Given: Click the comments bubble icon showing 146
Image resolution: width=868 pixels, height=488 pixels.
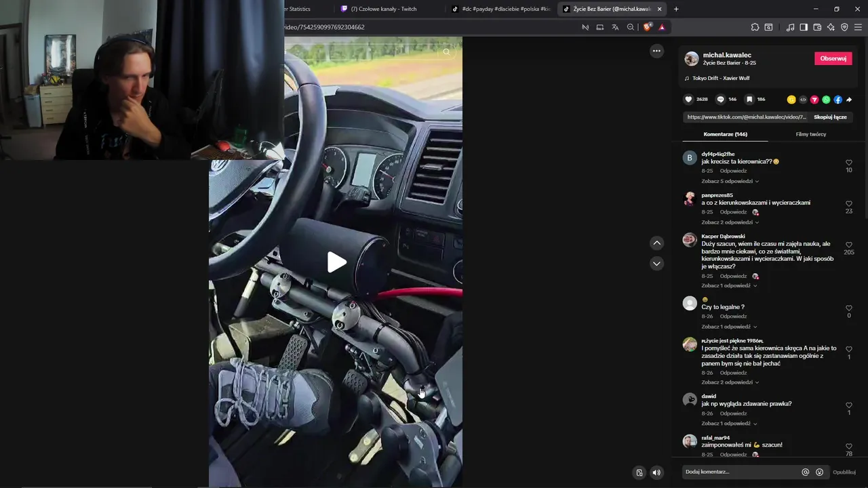Looking at the screenshot, I should pyautogui.click(x=720, y=99).
